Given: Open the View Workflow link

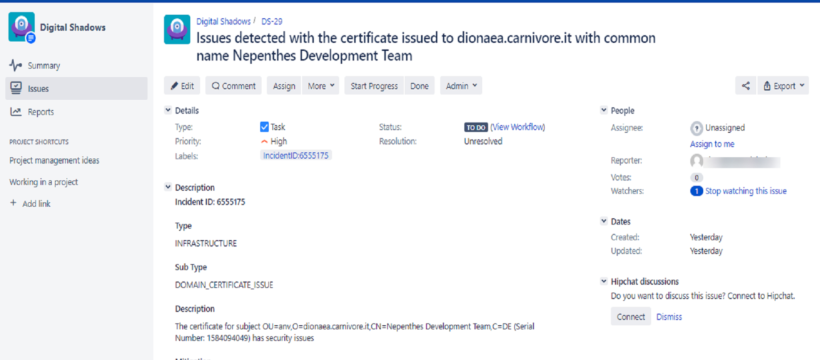Looking at the screenshot, I should (x=518, y=127).
